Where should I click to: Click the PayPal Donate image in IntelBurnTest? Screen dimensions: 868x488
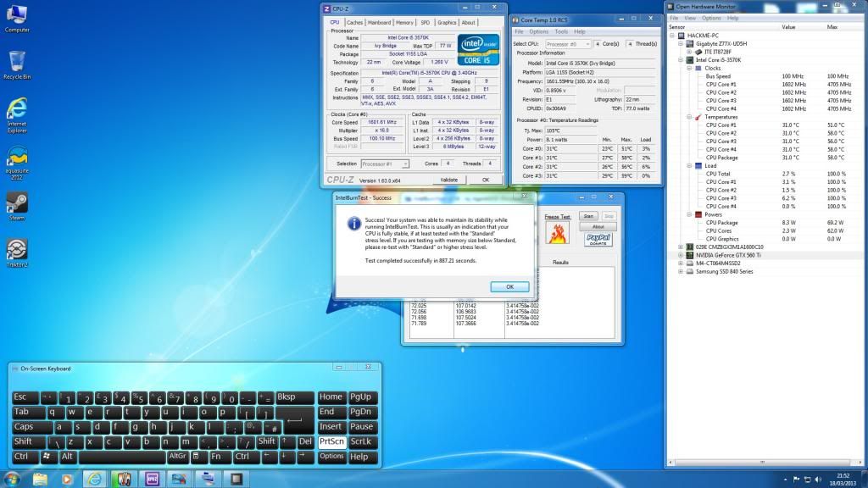tap(598, 240)
